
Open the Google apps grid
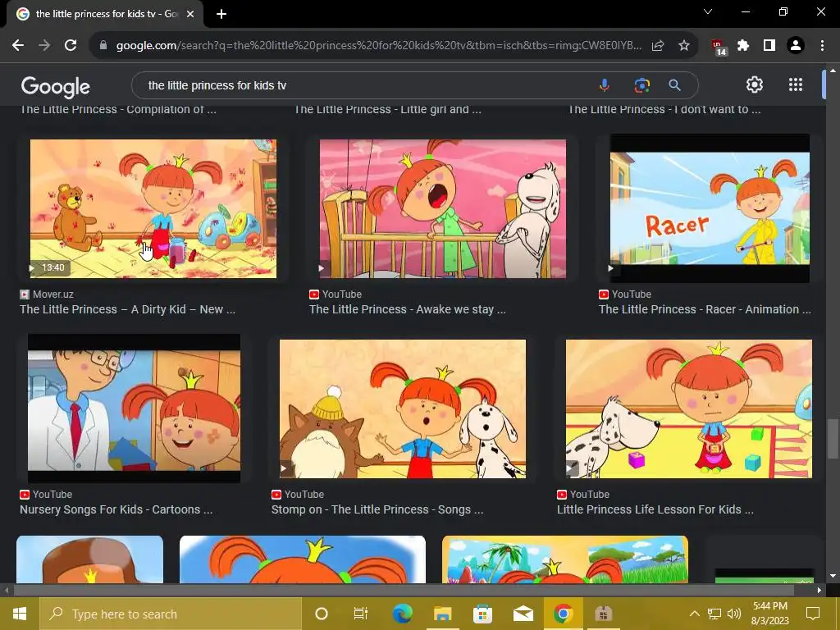796,84
